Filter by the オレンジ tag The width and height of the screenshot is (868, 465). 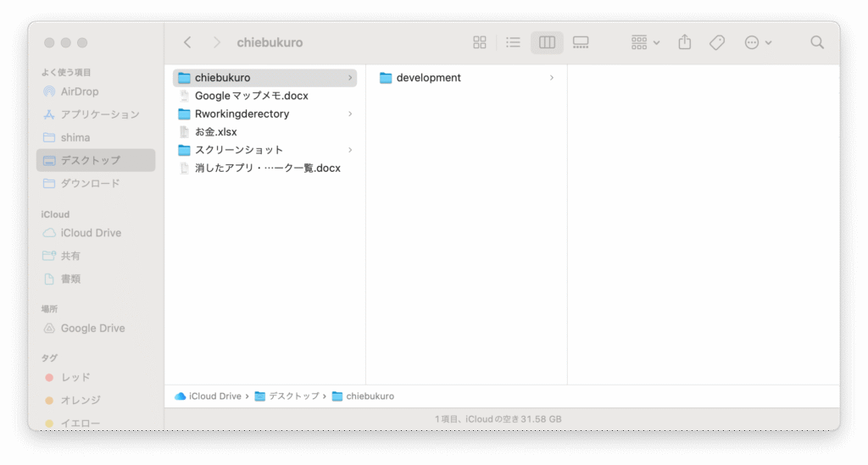(x=95, y=401)
